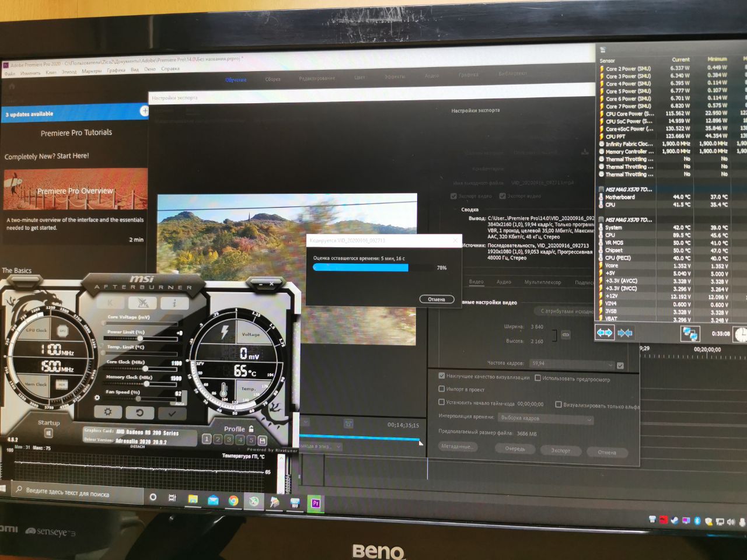Cancel encoding with Отмена in progress dialog
747x560 pixels.
pos(437,299)
